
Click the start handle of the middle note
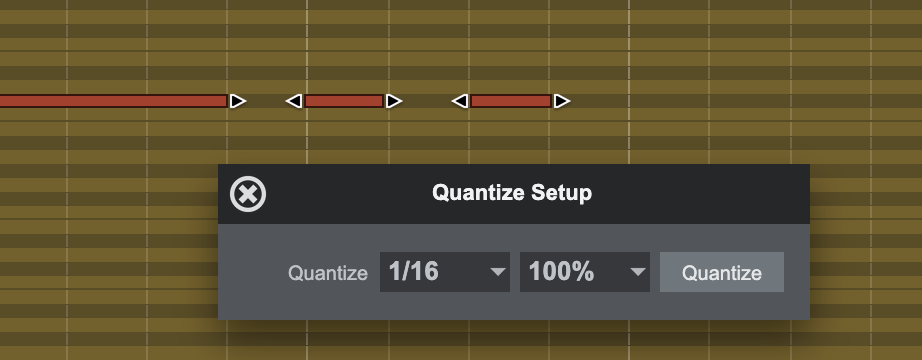pyautogui.click(x=294, y=101)
